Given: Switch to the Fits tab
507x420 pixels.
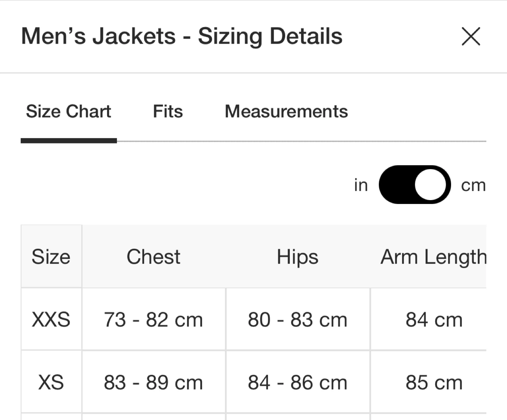Looking at the screenshot, I should coord(168,112).
